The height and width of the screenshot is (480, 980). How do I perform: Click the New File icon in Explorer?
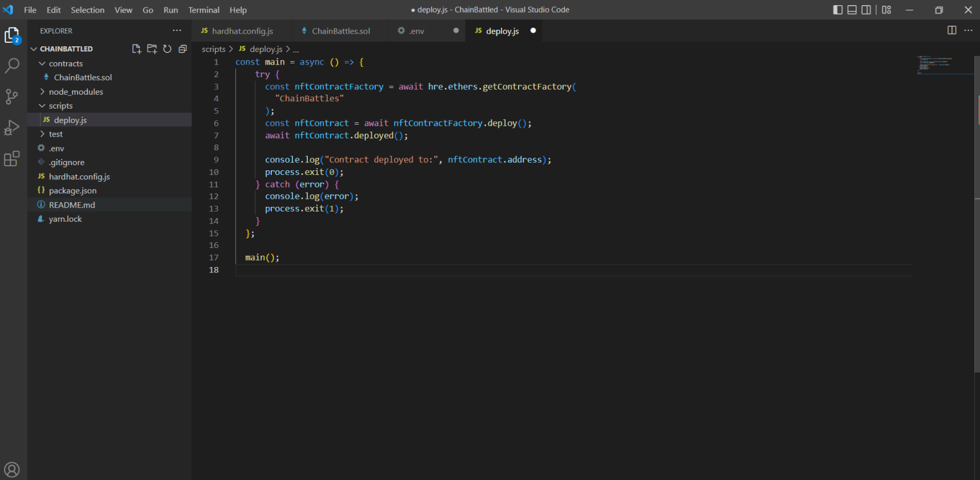(x=136, y=49)
